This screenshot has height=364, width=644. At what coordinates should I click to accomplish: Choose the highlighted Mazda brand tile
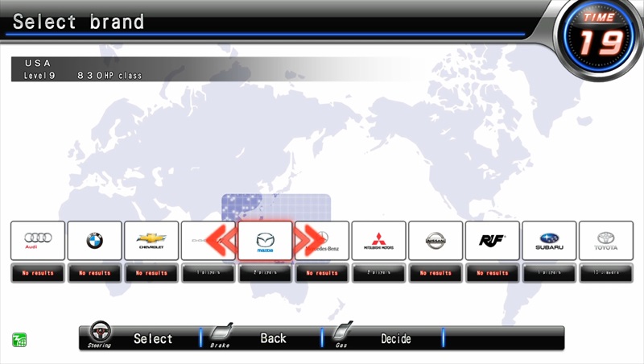tap(266, 241)
